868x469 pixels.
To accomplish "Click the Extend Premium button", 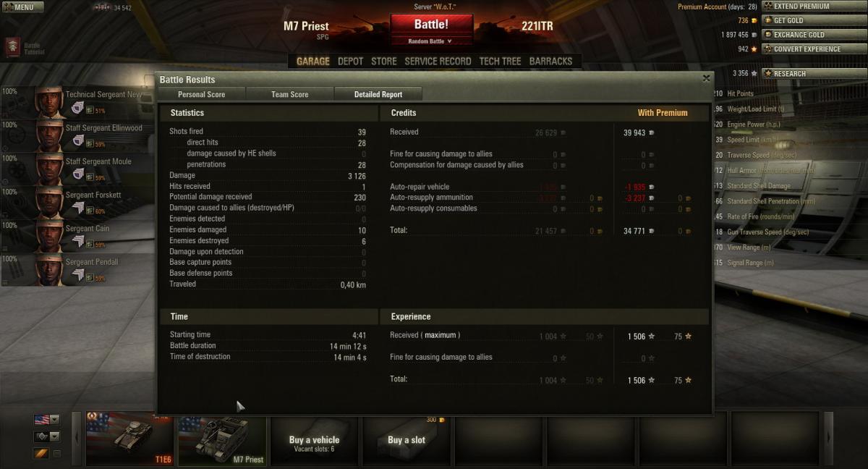I will point(802,7).
